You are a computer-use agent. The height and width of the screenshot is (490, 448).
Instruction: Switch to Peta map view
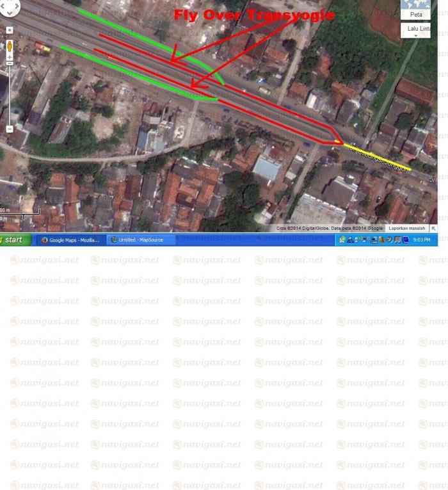coord(415,13)
